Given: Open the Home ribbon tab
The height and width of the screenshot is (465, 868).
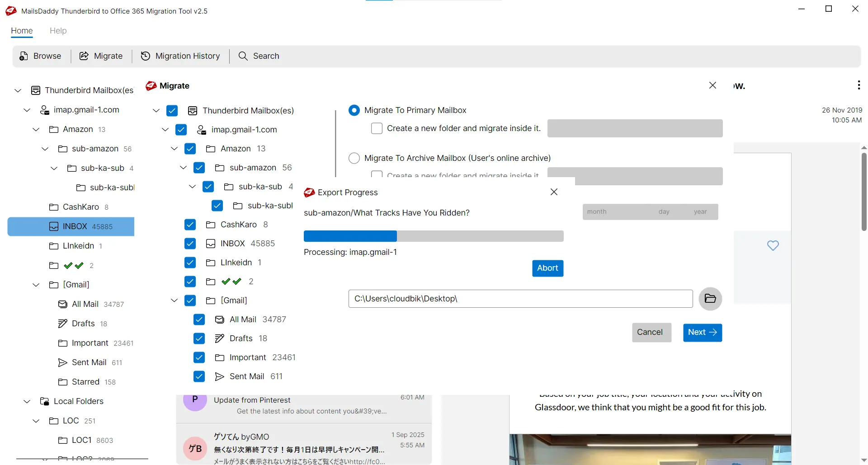Looking at the screenshot, I should [21, 31].
